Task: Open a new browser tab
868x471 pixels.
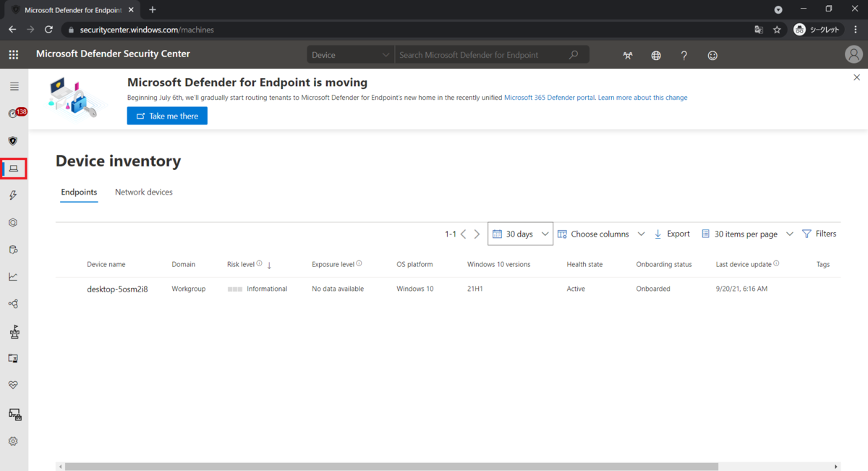Action: 153,10
